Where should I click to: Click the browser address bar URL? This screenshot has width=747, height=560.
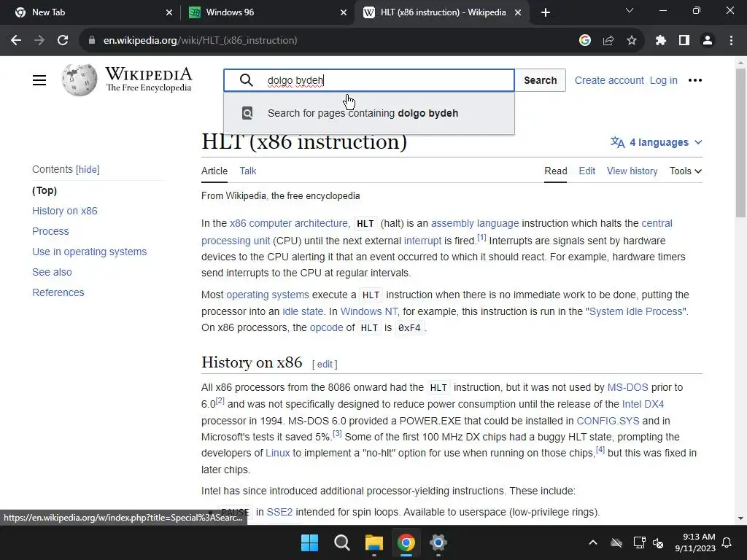point(200,41)
